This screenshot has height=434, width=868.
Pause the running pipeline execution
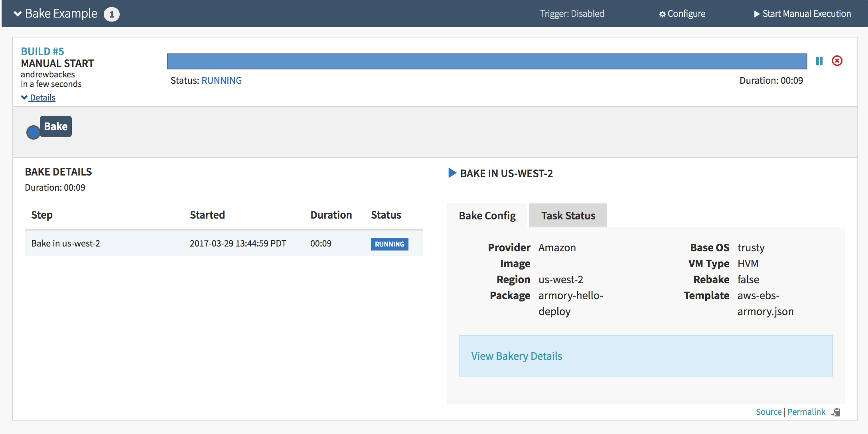[819, 61]
